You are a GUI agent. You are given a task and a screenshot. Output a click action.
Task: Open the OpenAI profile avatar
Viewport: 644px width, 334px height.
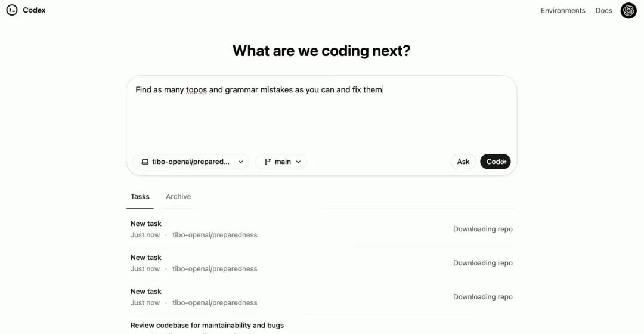pos(628,11)
